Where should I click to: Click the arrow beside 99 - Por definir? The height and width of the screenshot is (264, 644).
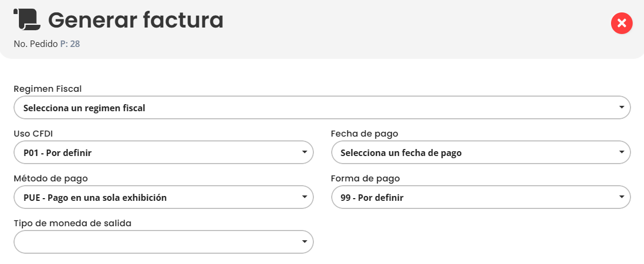click(x=621, y=197)
